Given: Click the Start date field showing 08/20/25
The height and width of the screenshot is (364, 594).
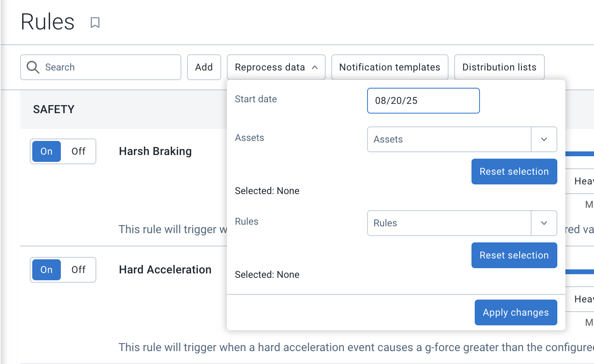Looking at the screenshot, I should 423,101.
